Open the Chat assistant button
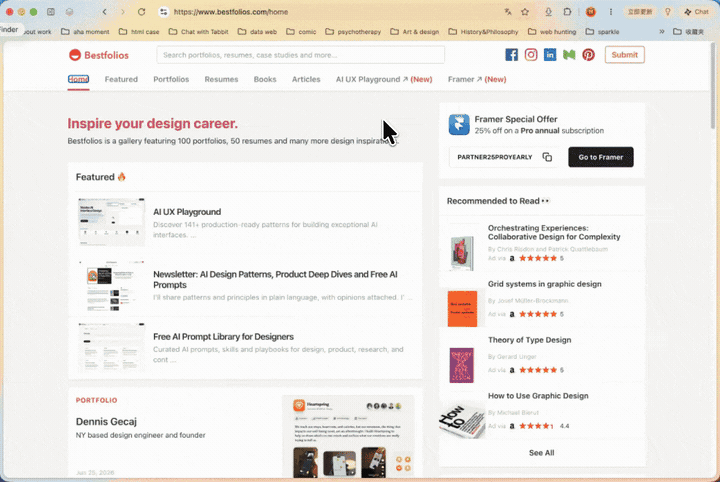 [x=697, y=12]
